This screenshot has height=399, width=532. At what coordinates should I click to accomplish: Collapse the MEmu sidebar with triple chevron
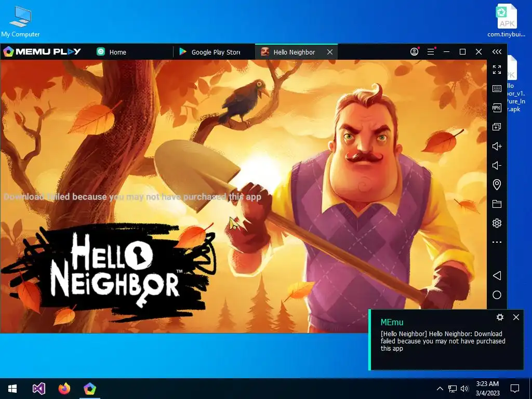click(x=497, y=51)
